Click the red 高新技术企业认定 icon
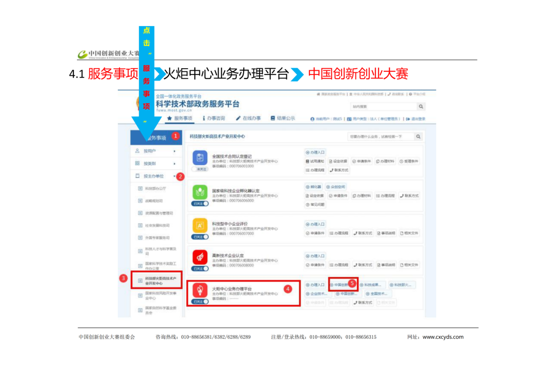 pyautogui.click(x=200, y=257)
